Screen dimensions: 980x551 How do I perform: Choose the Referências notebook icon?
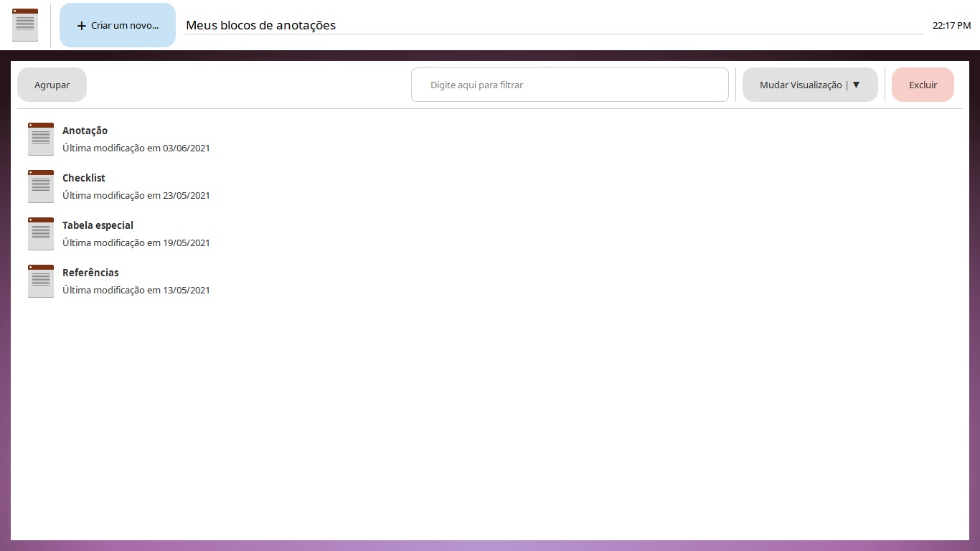[41, 281]
